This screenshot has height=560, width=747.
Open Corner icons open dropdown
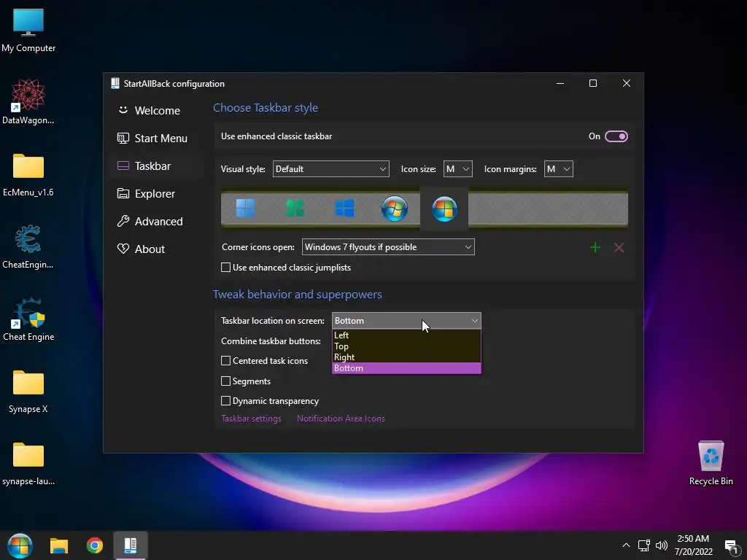click(388, 247)
